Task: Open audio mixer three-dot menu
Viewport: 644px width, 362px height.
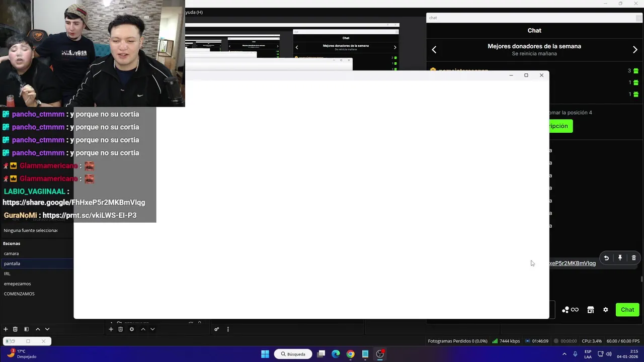Action: [228, 329]
